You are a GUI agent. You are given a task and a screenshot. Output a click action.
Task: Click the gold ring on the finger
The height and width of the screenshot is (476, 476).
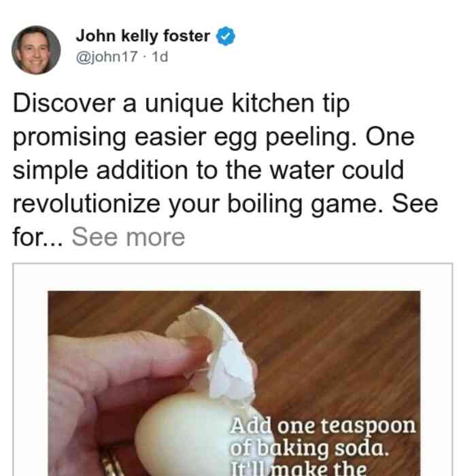point(112,463)
